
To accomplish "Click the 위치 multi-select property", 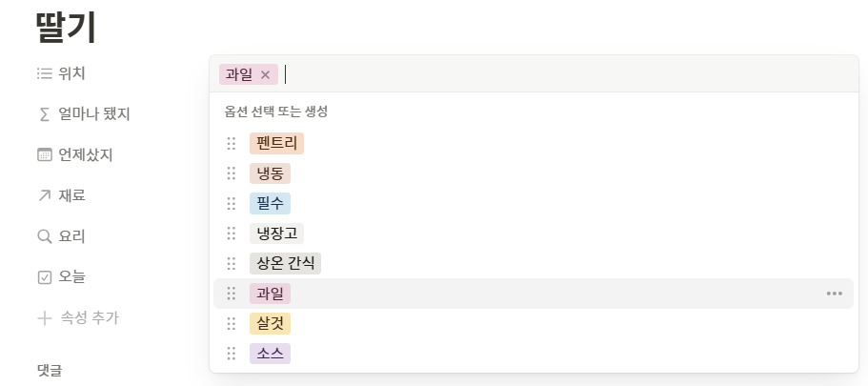I will [72, 73].
